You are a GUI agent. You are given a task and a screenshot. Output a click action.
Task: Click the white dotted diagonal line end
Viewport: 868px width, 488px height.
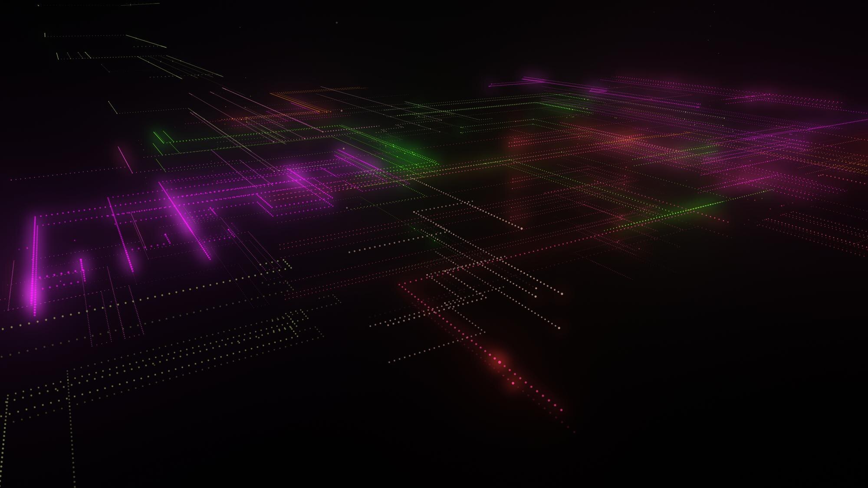click(559, 328)
